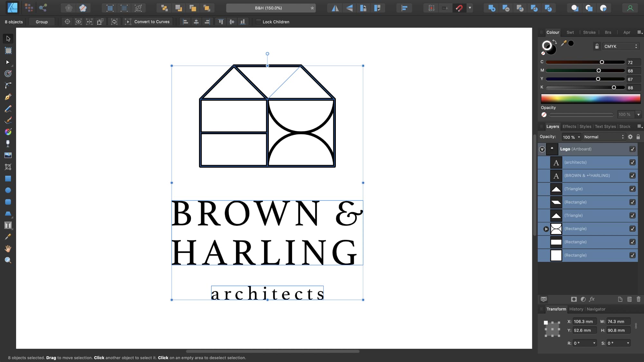Select the Rectangle tool in toolbar
Viewport: 644px width, 362px height.
point(8,179)
